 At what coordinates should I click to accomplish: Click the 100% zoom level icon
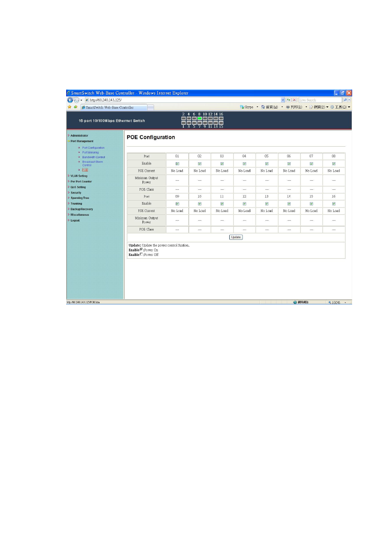[x=330, y=302]
